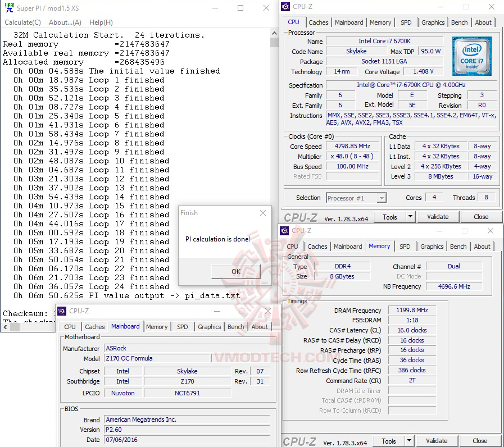
Task: Click the CPU-Z icon in top CPU window title
Action: pyautogui.click(x=285, y=7)
